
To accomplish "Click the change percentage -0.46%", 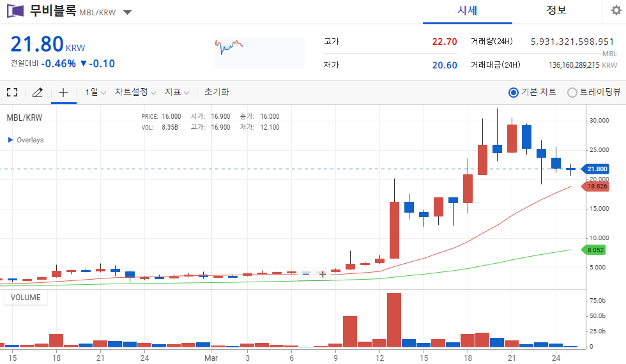I will [58, 63].
